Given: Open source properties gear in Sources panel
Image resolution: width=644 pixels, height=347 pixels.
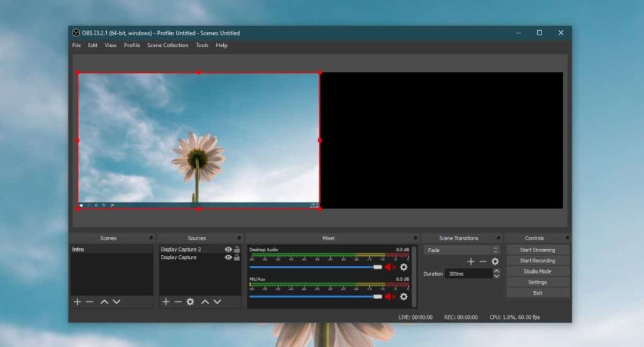Looking at the screenshot, I should point(190,302).
